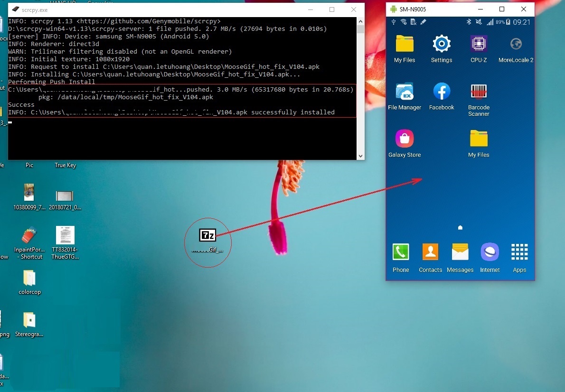Launch CPU-Z app on phone
565x392 pixels.
coord(479,48)
